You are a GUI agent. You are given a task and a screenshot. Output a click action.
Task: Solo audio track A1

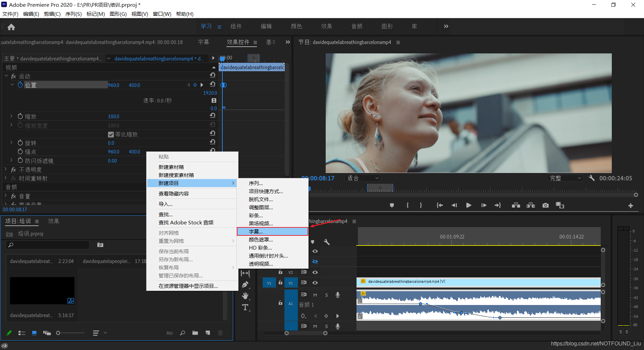point(326,295)
